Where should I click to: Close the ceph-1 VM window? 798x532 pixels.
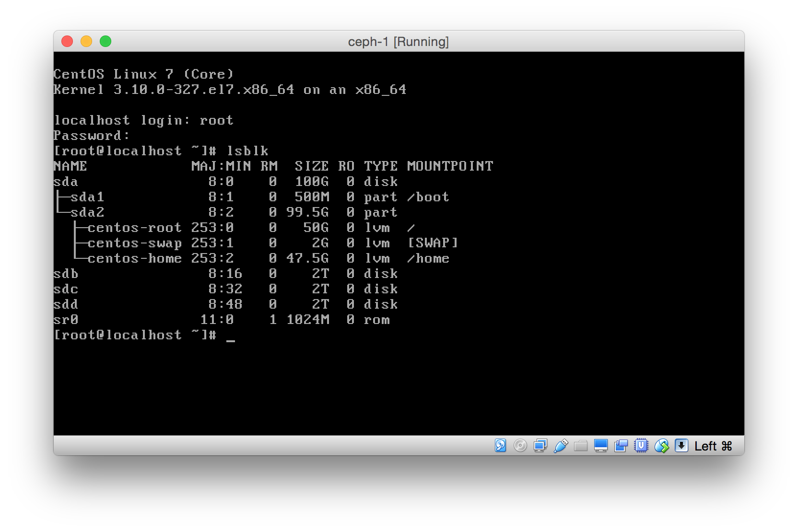(x=67, y=41)
